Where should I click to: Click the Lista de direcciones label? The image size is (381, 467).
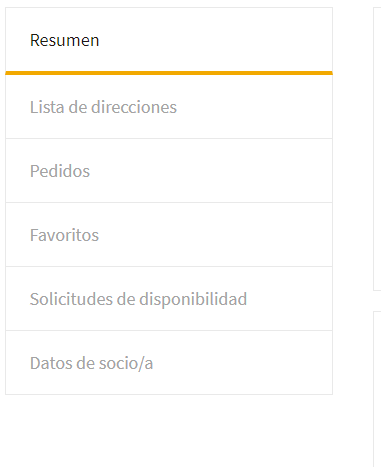tap(103, 107)
